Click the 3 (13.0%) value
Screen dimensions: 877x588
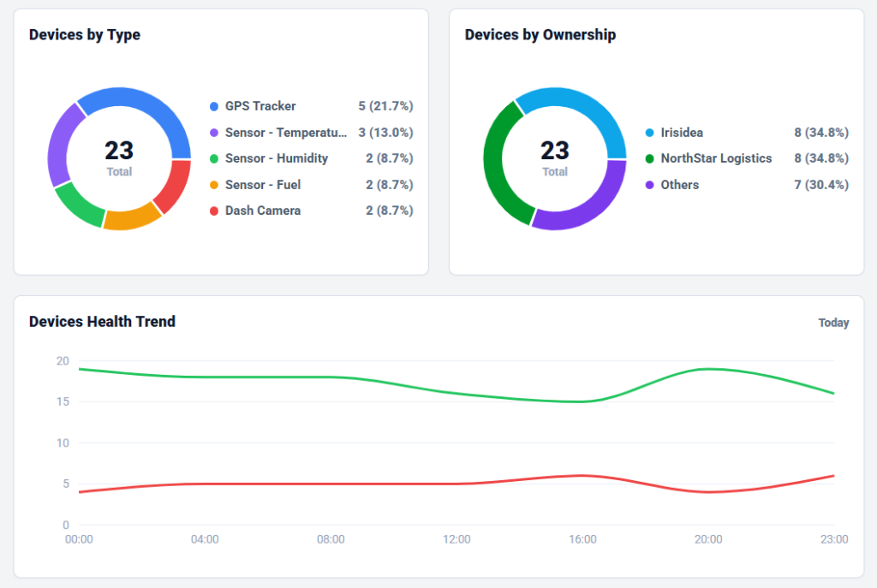coord(385,133)
